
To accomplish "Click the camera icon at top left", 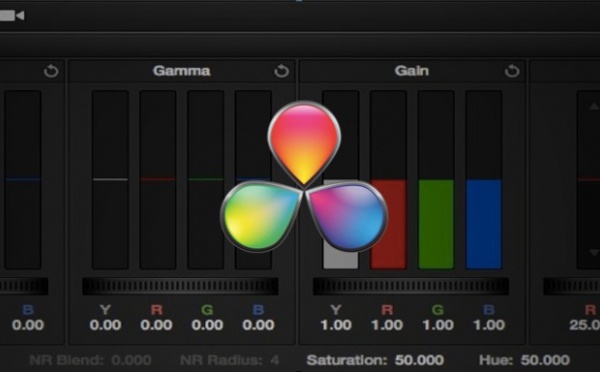I will 12,15.
